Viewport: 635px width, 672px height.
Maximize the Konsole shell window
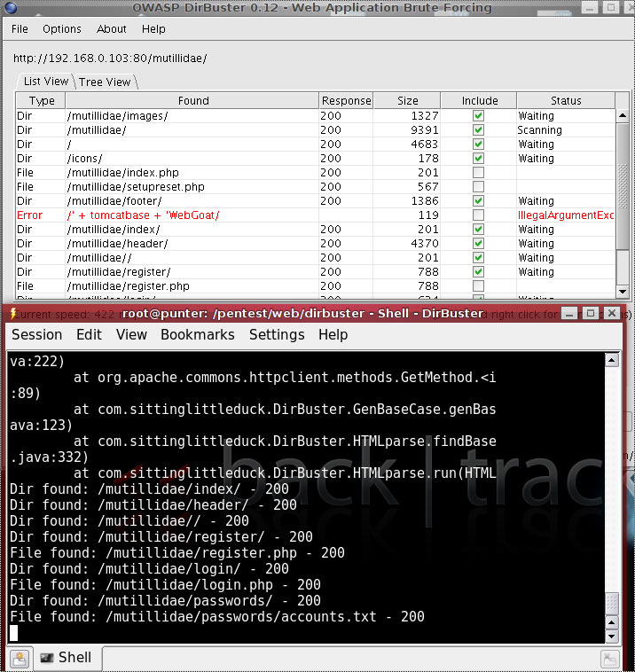pos(592,314)
